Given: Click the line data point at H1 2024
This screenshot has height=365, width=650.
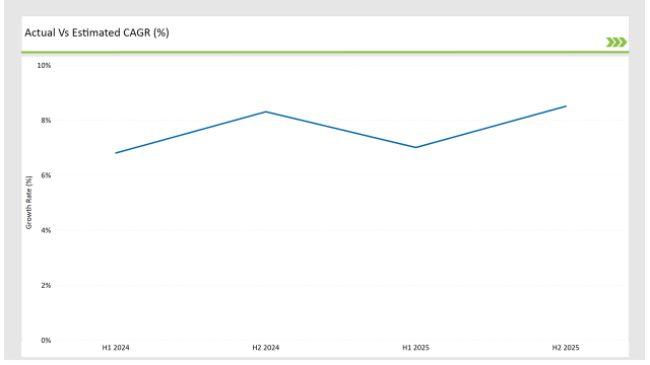Looking at the screenshot, I should click(x=116, y=153).
